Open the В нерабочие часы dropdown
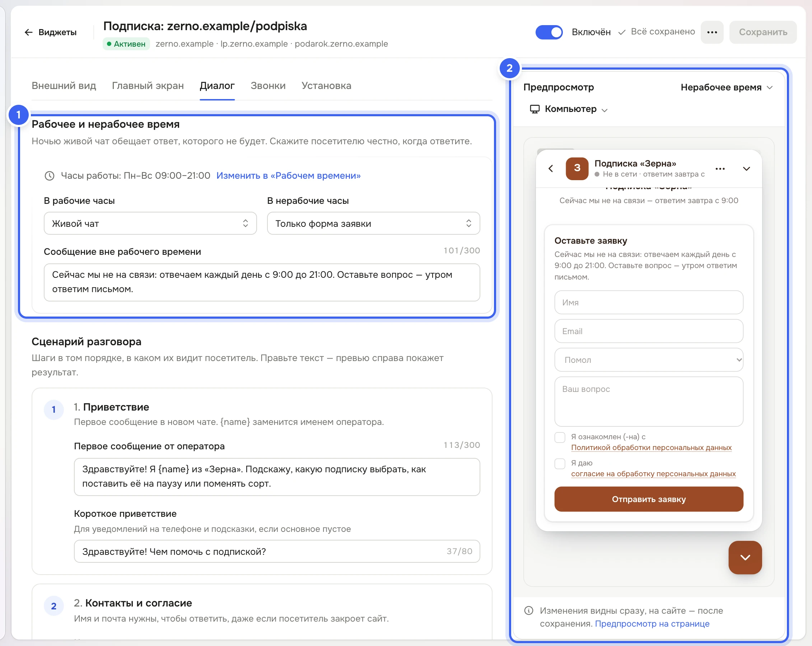 coord(373,224)
